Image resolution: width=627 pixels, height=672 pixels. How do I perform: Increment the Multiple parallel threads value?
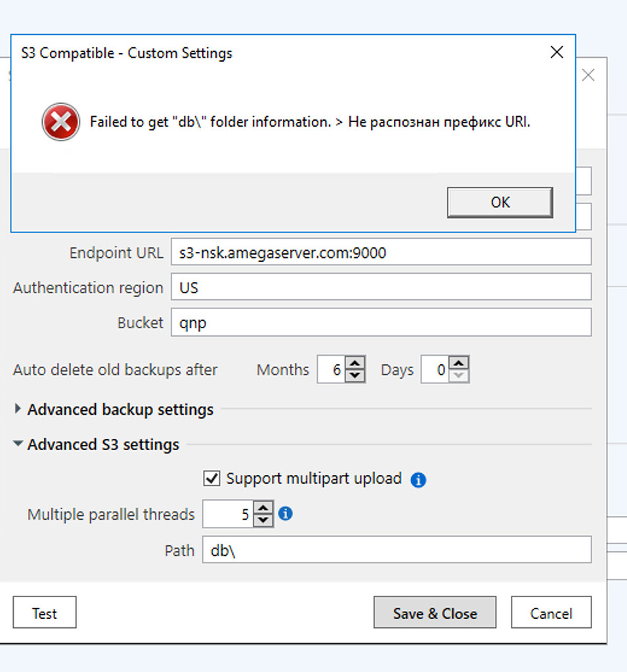[x=262, y=509]
